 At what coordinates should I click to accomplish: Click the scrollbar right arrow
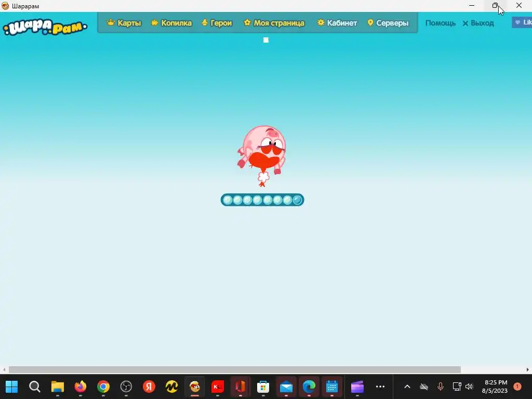pyautogui.click(x=528, y=369)
